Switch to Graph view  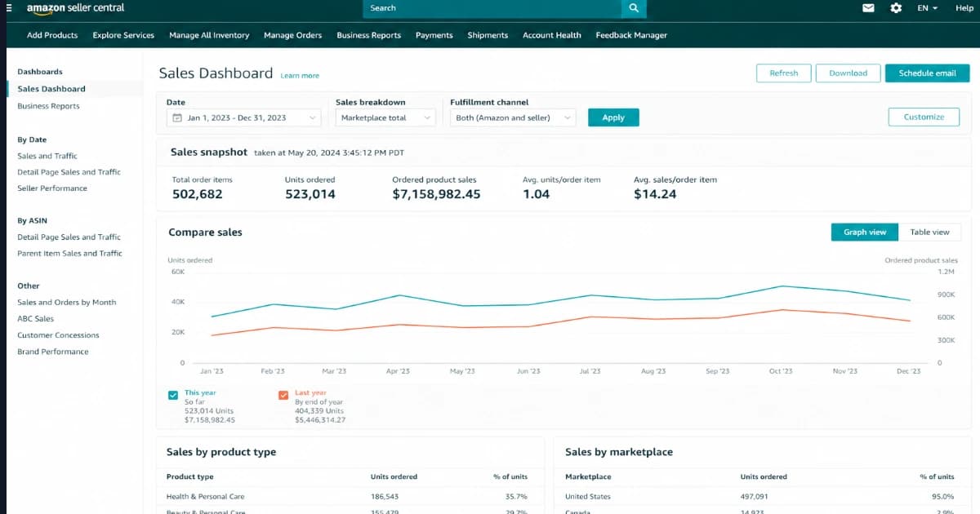(x=865, y=233)
